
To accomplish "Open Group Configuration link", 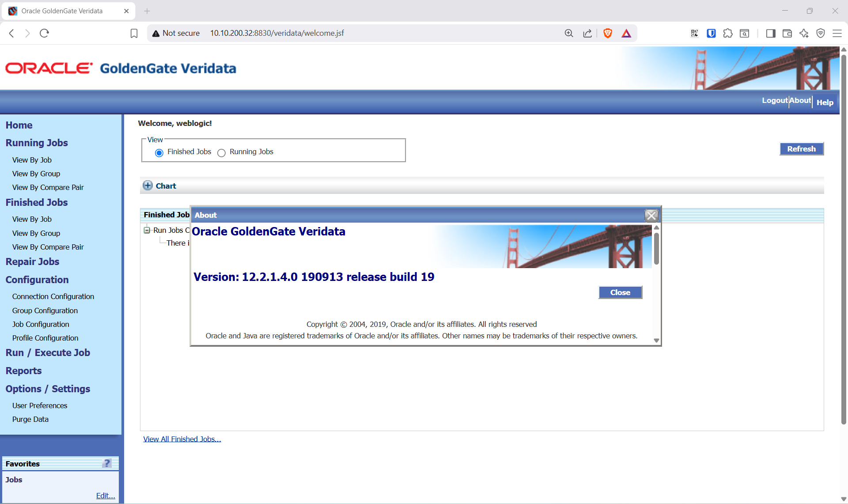I will [x=45, y=311].
